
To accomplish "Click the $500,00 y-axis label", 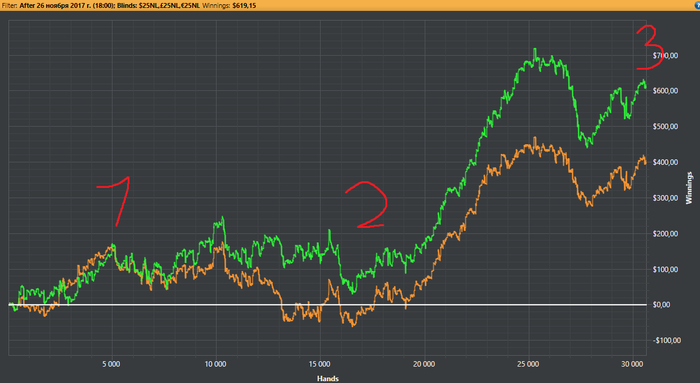I will [665, 126].
